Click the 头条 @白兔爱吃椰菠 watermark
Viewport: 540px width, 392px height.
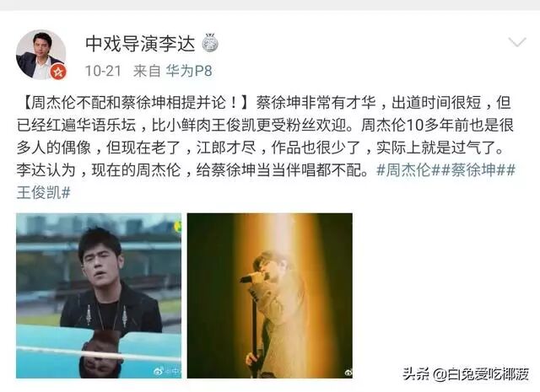(x=465, y=374)
